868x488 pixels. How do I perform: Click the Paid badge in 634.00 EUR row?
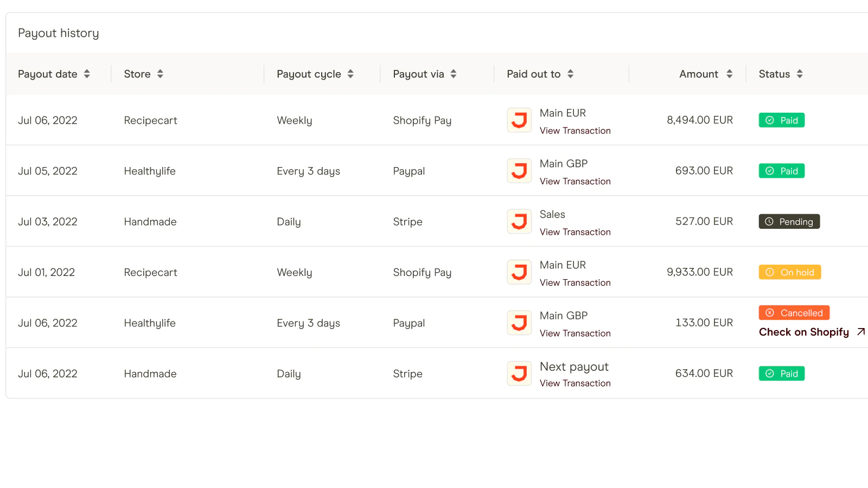[781, 374]
